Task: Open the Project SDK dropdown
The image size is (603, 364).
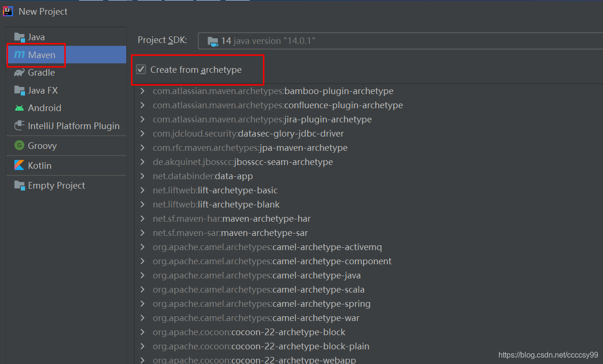Action: coord(400,41)
